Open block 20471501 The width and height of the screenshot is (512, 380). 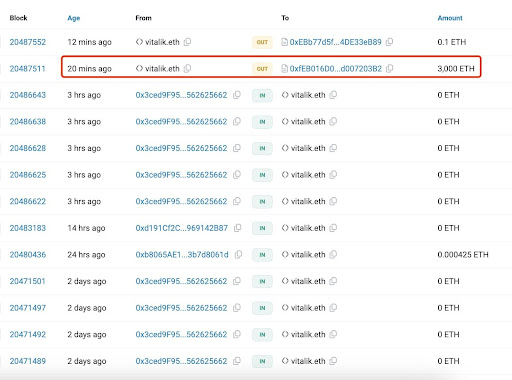click(x=27, y=281)
